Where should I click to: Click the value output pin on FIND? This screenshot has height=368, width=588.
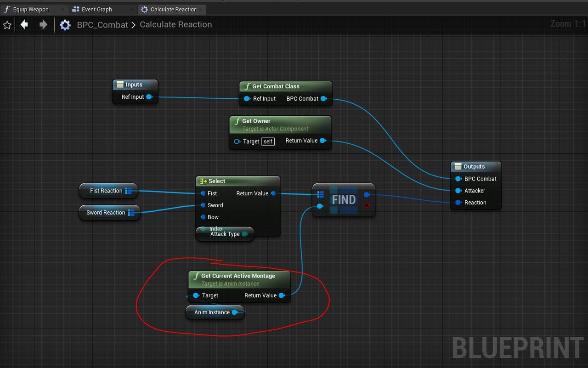click(x=367, y=195)
